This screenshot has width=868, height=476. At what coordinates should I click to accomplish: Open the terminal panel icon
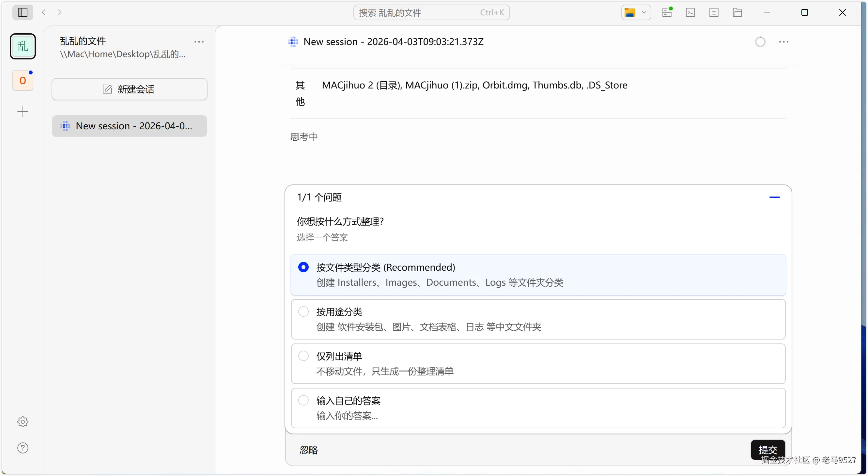[x=690, y=12]
